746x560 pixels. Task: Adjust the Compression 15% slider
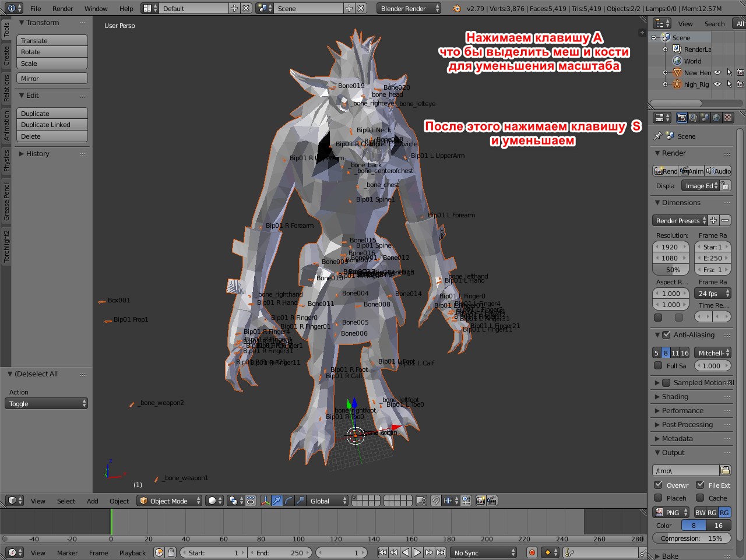click(692, 538)
